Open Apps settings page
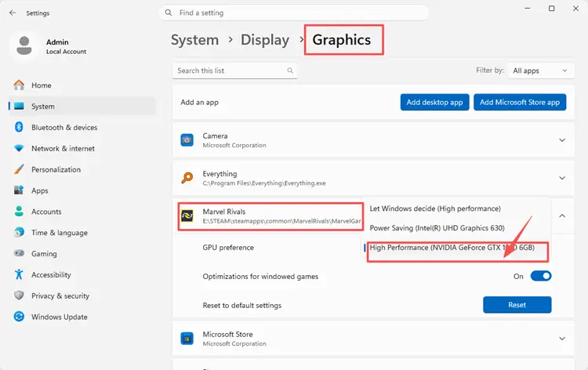The height and width of the screenshot is (370, 588). pyautogui.click(x=82, y=190)
